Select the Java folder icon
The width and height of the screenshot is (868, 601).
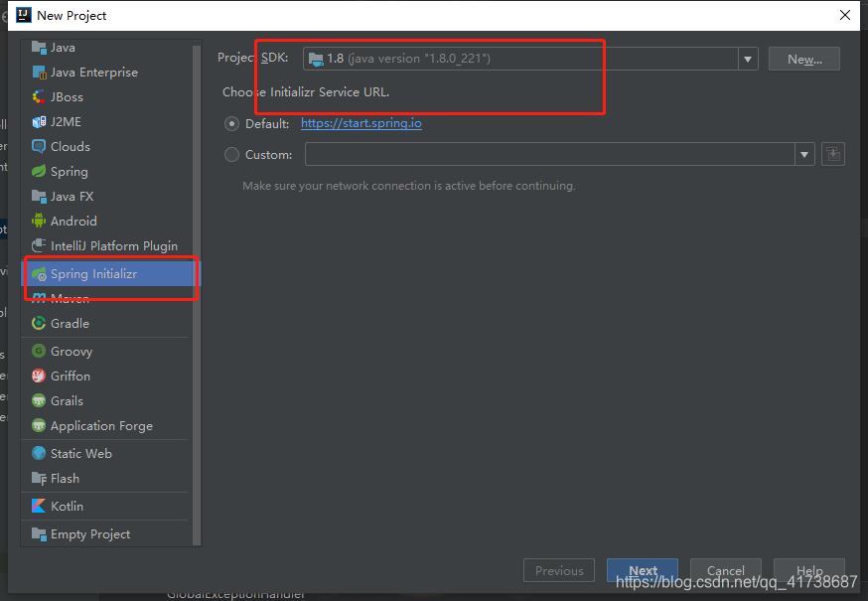click(39, 47)
